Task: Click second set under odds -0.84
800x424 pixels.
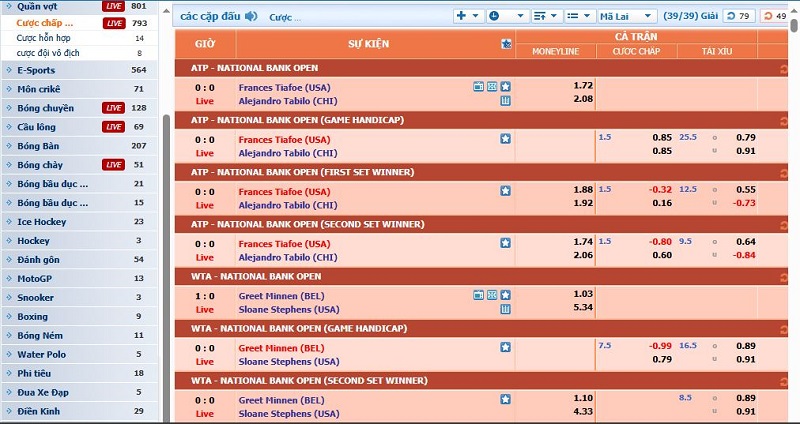Action: pyautogui.click(x=744, y=255)
